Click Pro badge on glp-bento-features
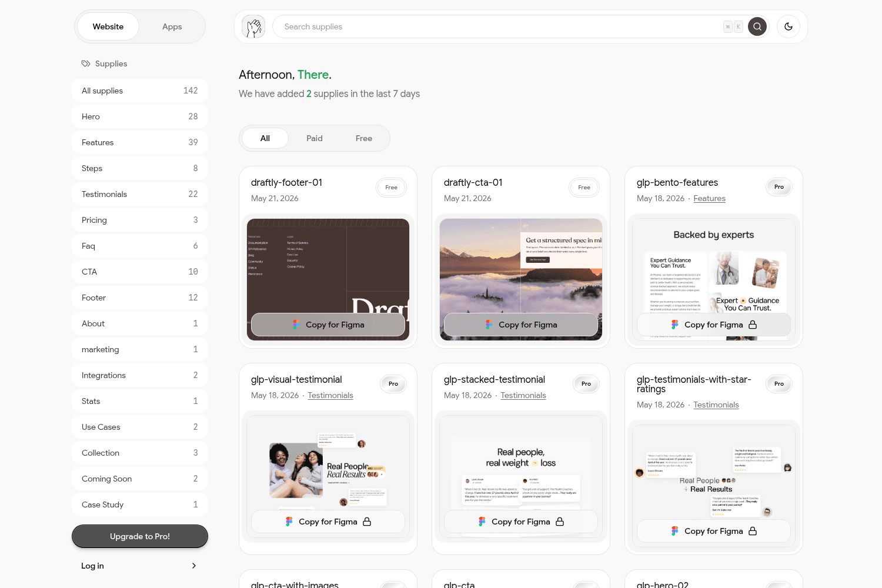882x588 pixels. (x=779, y=187)
